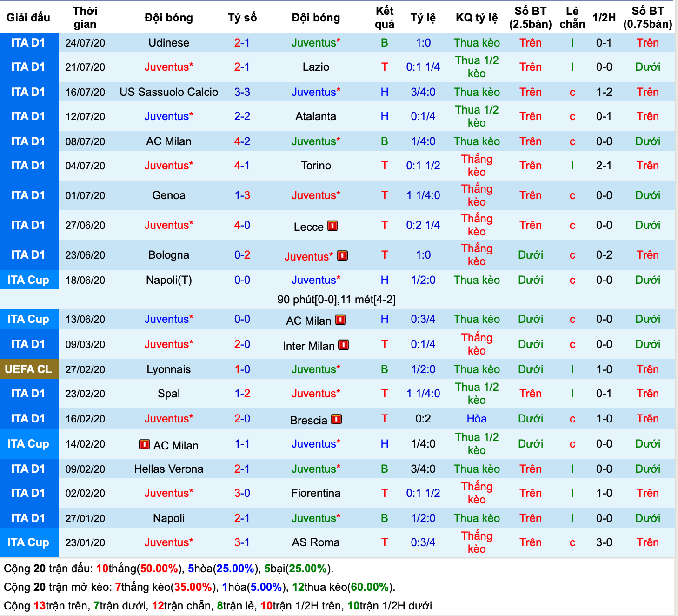Click the date 23/01/20

[x=85, y=542]
